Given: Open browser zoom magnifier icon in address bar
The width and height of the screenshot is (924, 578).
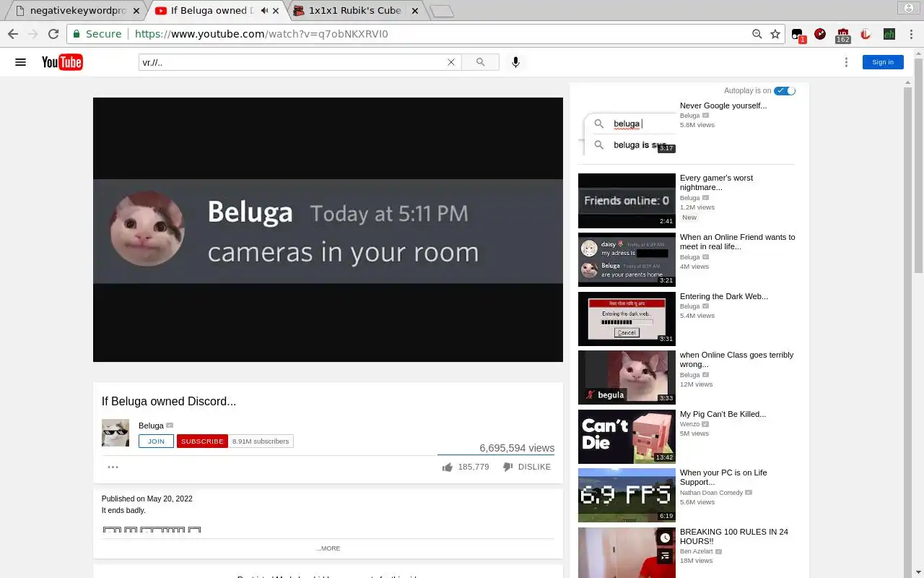Looking at the screenshot, I should 757,34.
